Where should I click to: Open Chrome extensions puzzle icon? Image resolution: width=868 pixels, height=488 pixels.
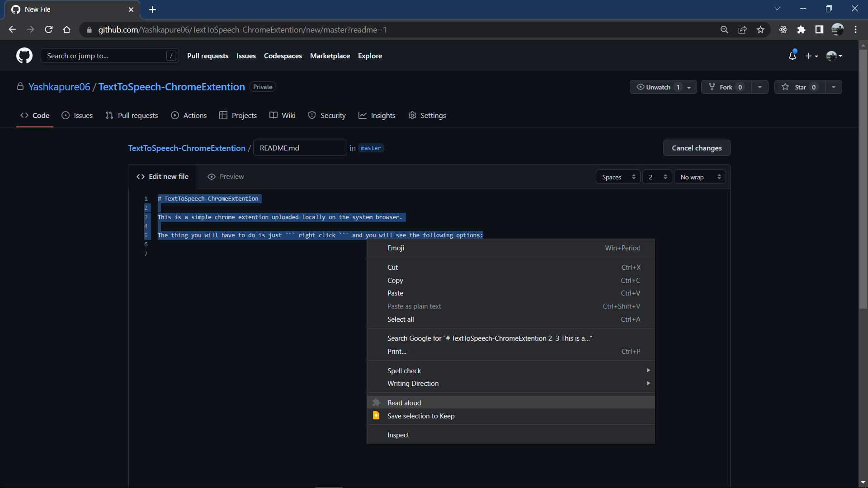click(801, 30)
